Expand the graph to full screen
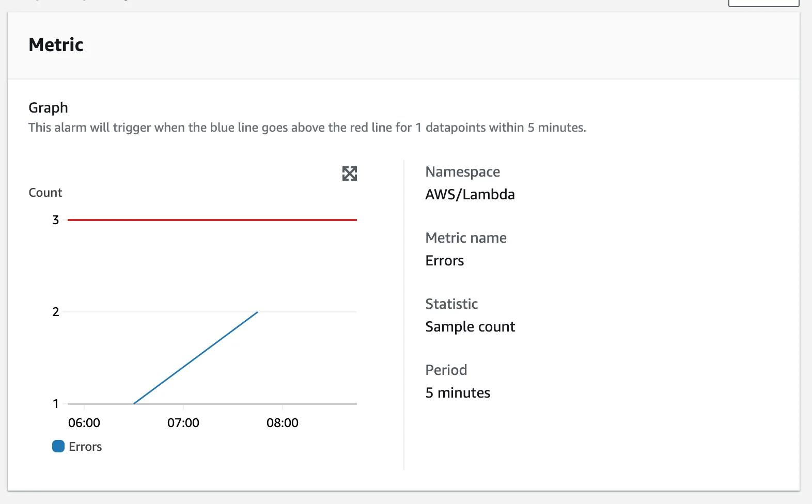812x504 pixels. [350, 174]
